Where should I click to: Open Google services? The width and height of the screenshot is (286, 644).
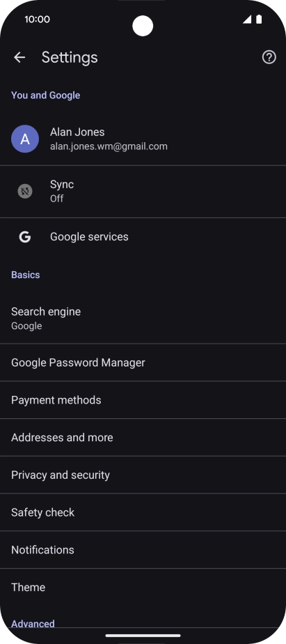click(143, 237)
